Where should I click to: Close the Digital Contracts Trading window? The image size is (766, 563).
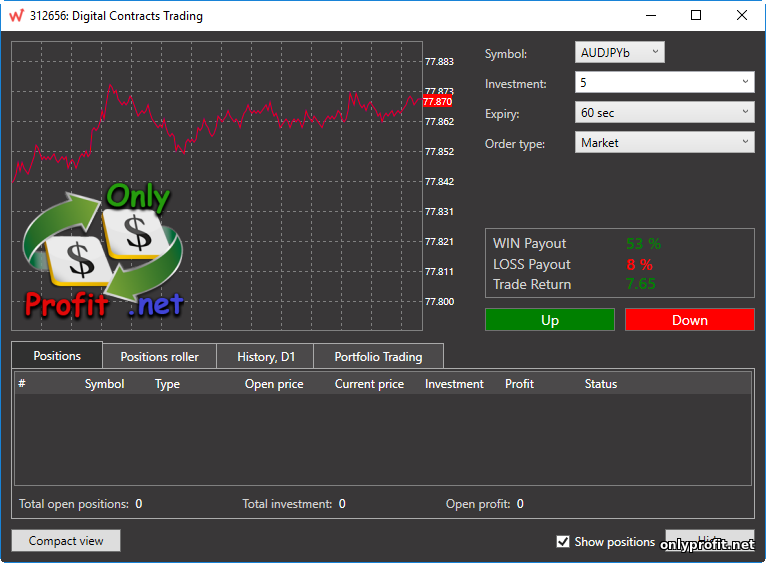click(x=742, y=16)
